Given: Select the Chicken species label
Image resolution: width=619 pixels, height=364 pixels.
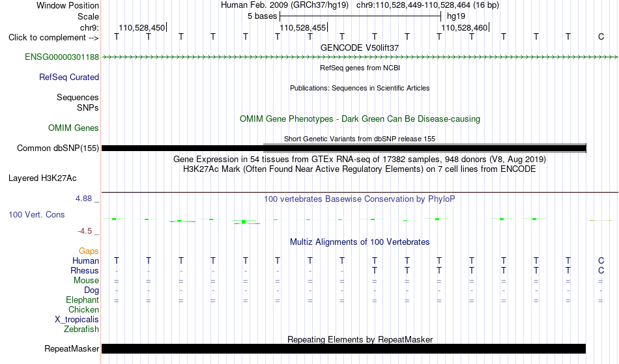Looking at the screenshot, I should [83, 310].
